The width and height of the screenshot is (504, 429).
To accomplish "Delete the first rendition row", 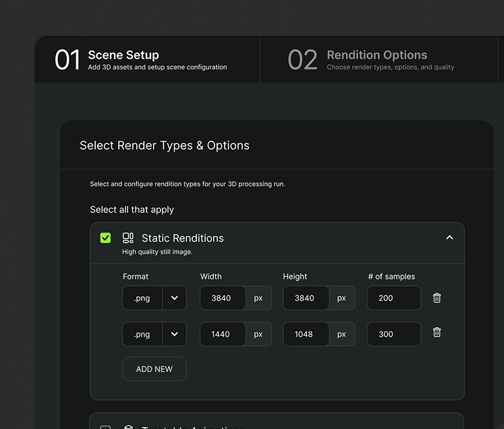I will (x=437, y=298).
